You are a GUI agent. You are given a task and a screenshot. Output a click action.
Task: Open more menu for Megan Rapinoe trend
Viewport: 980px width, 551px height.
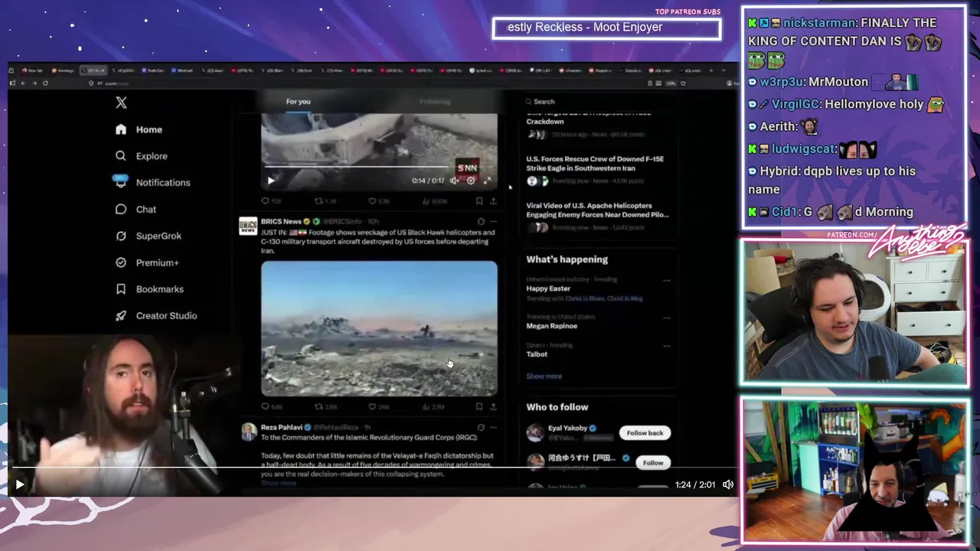coord(666,317)
